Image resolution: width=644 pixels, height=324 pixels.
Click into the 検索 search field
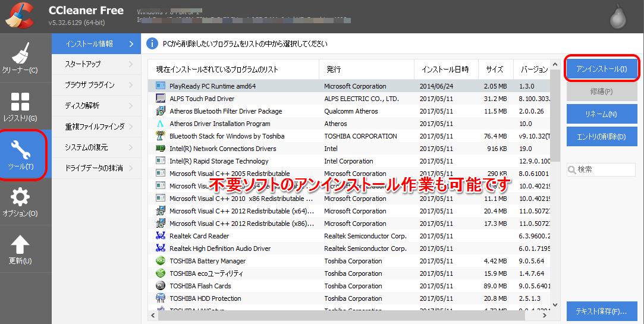[x=605, y=169]
